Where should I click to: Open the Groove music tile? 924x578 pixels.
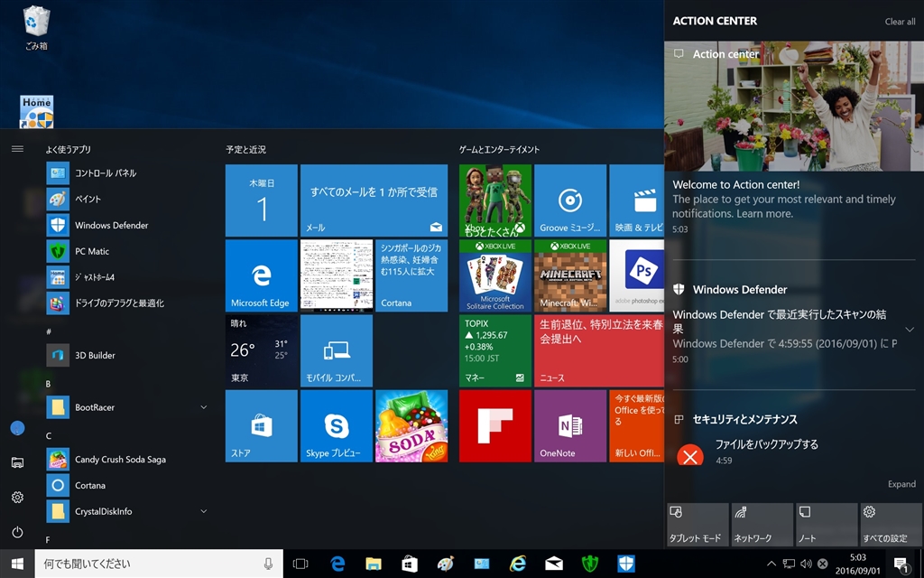pyautogui.click(x=569, y=200)
